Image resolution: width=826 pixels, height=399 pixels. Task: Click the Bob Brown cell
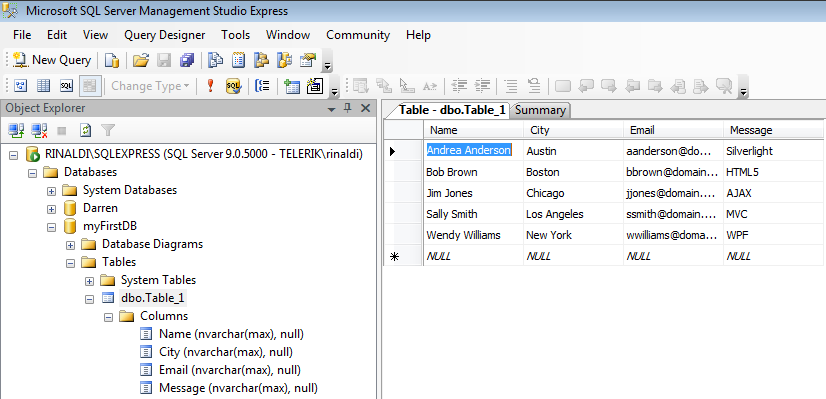coord(473,172)
